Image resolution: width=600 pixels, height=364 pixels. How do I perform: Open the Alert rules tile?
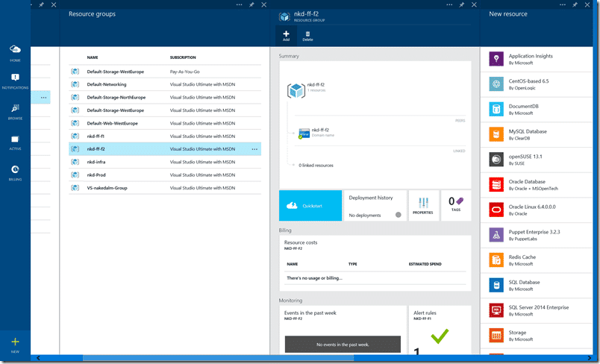click(x=440, y=330)
